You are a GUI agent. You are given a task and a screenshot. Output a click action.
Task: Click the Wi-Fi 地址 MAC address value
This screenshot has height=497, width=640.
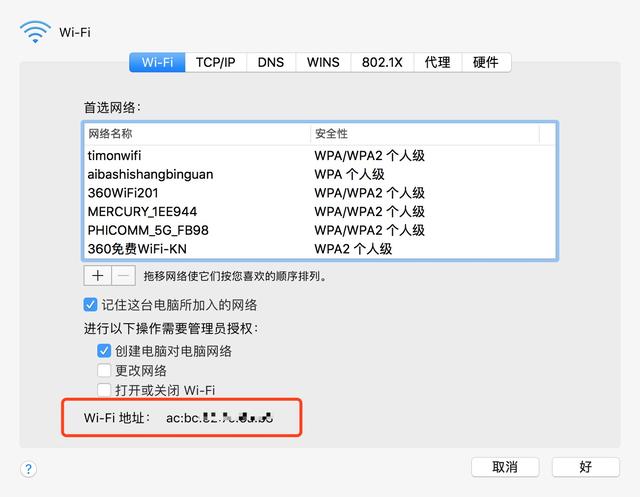pyautogui.click(x=219, y=418)
